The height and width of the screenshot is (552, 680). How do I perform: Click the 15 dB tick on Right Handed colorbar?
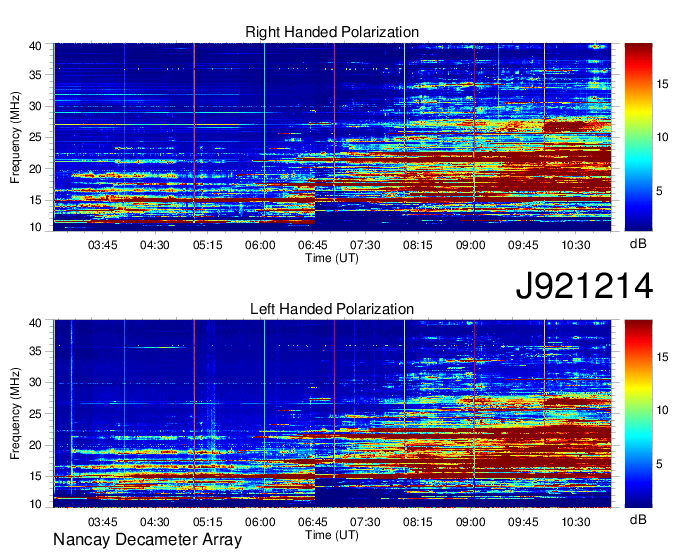tap(662, 84)
